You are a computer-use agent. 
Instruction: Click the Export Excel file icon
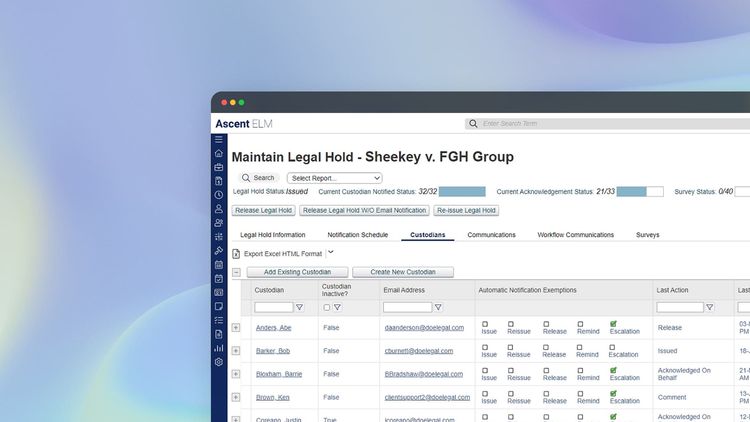[x=236, y=254]
